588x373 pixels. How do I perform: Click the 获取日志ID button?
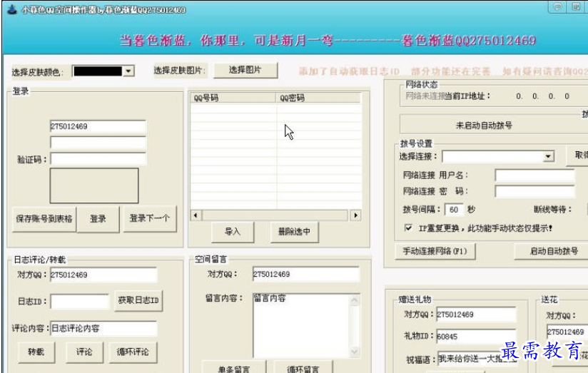138,300
